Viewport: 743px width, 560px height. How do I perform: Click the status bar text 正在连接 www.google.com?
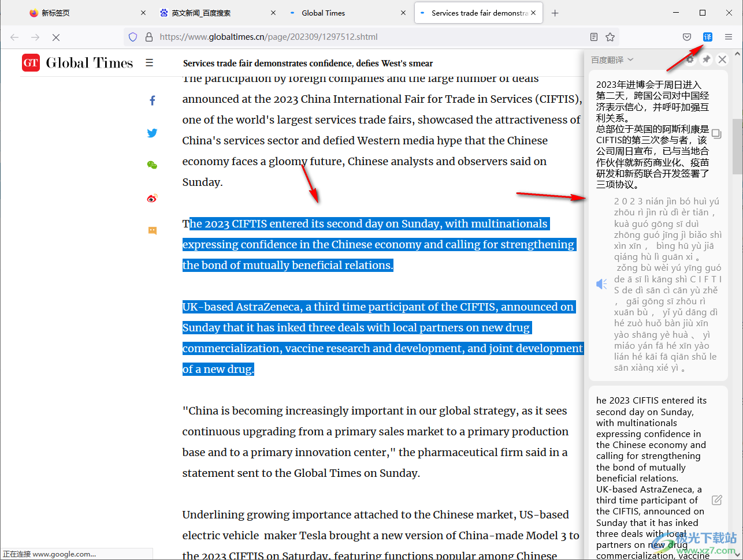coord(49,554)
